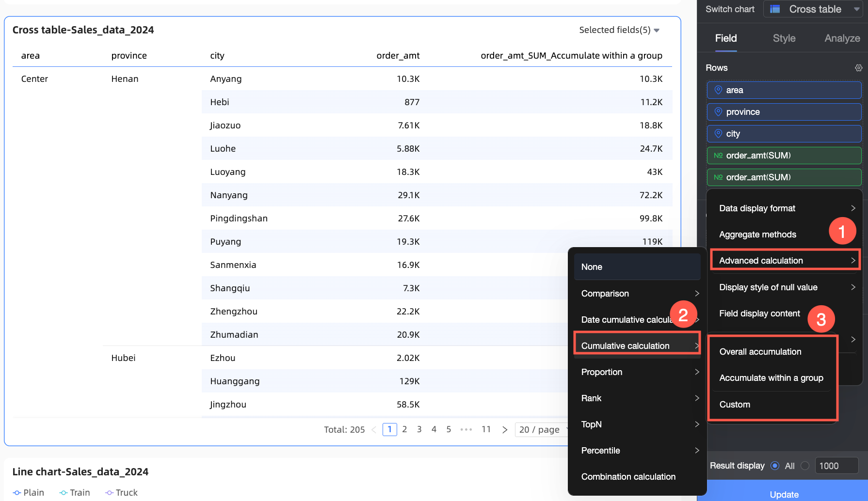Click the Result display 1000 input field
The image size is (868, 501).
tap(836, 466)
